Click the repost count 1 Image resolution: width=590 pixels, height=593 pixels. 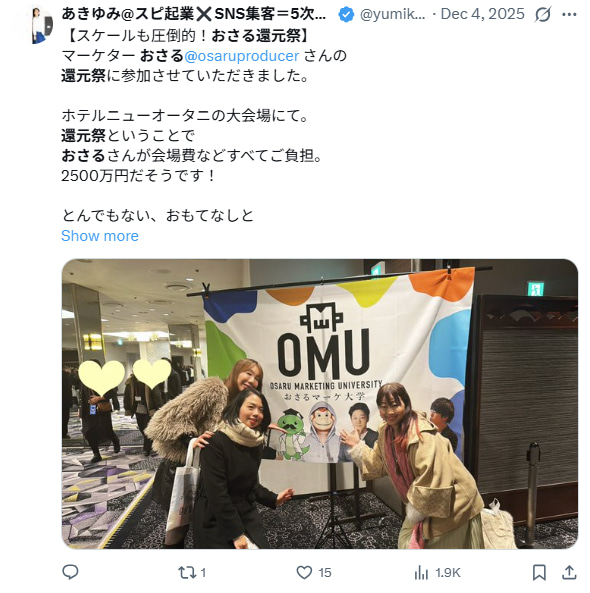203,573
